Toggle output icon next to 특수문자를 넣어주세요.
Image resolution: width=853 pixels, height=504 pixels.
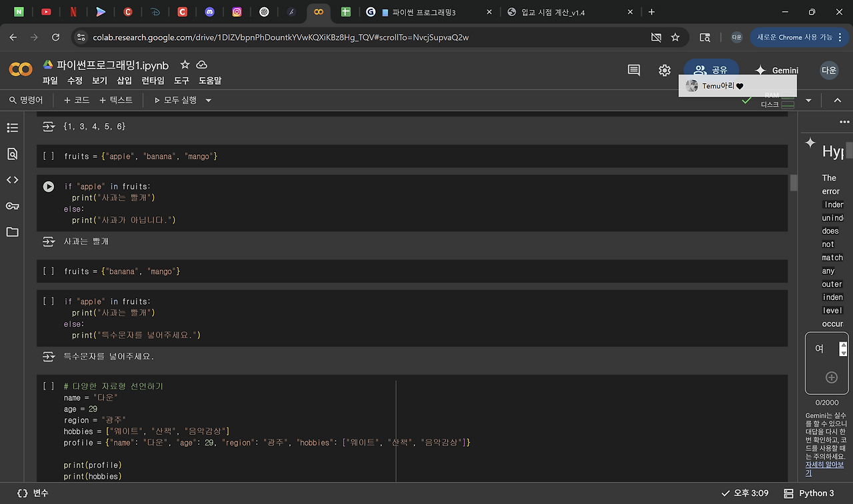pos(49,356)
